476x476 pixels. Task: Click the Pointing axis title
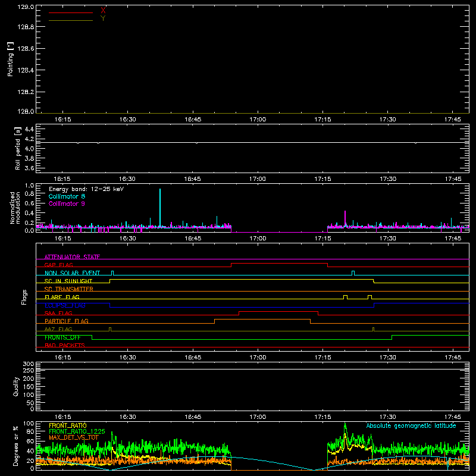pos(11,59)
